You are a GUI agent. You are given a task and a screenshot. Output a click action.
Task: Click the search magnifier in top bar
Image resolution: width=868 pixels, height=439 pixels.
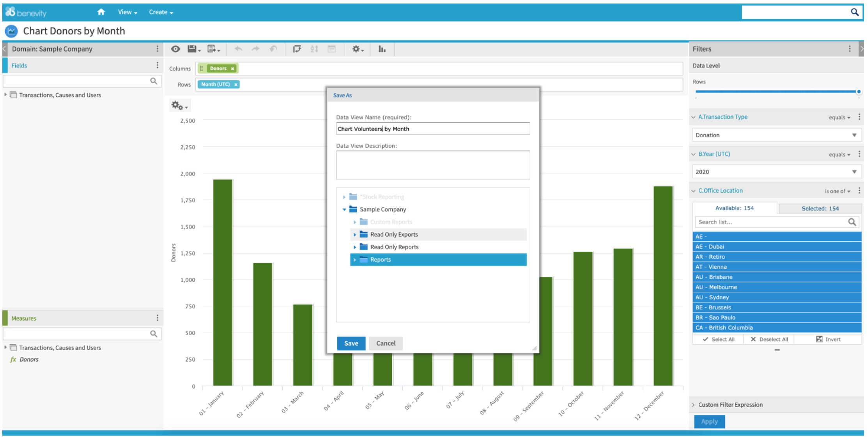point(855,12)
